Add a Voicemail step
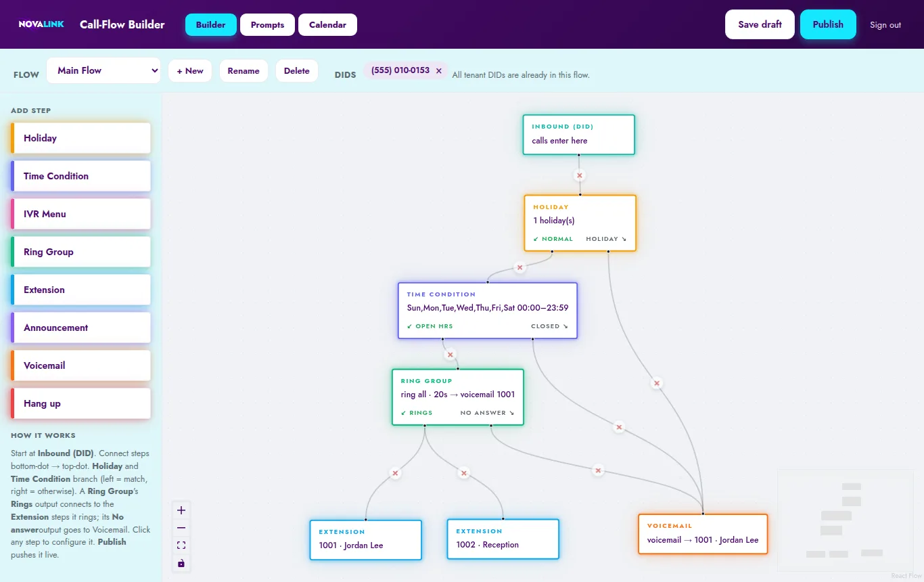The image size is (924, 582). point(80,365)
